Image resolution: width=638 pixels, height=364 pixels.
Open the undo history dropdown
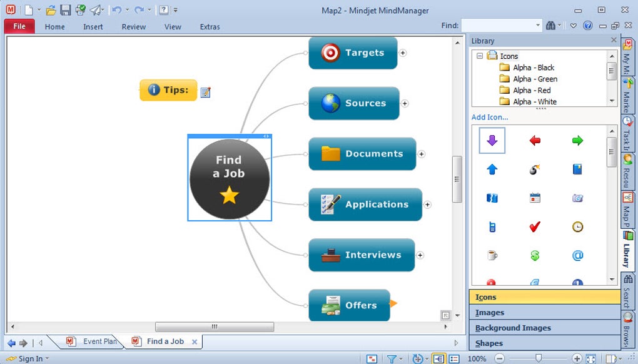click(x=127, y=10)
